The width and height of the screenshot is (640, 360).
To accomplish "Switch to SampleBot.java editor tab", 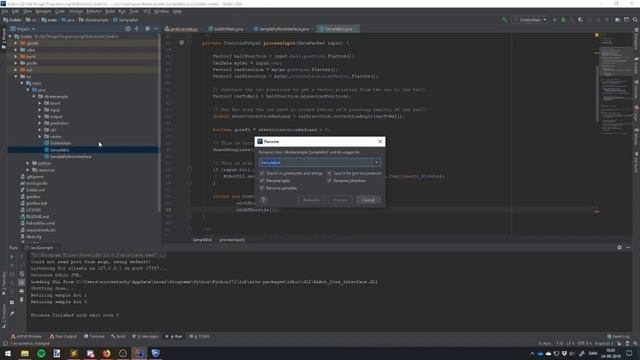I will point(338,29).
